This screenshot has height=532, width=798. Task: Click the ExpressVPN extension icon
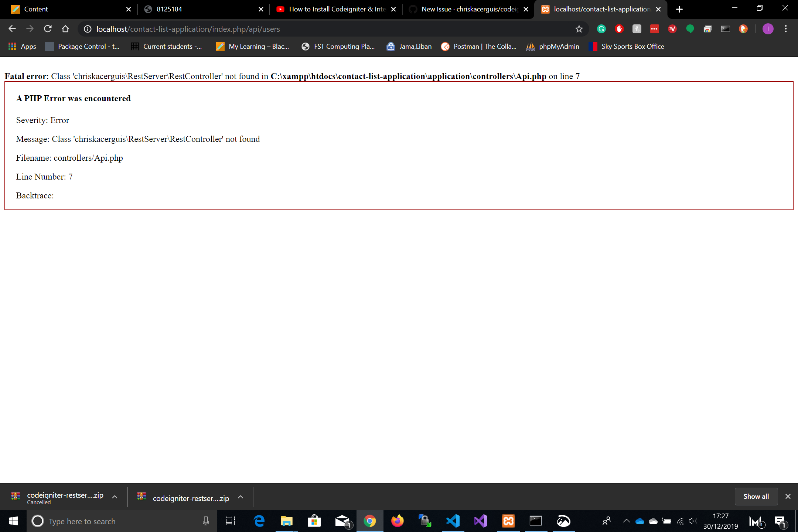click(x=672, y=29)
